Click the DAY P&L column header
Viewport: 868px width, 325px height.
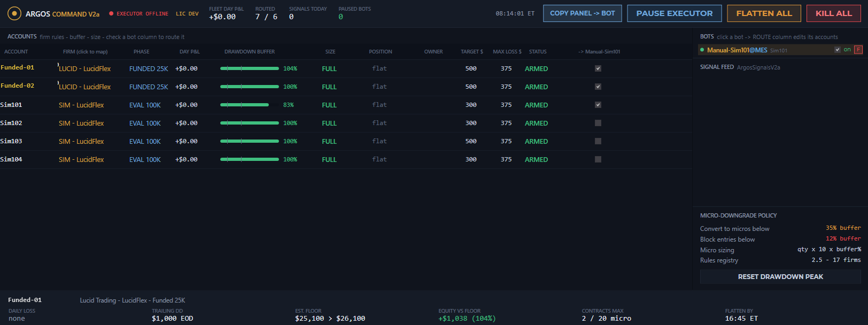[189, 52]
